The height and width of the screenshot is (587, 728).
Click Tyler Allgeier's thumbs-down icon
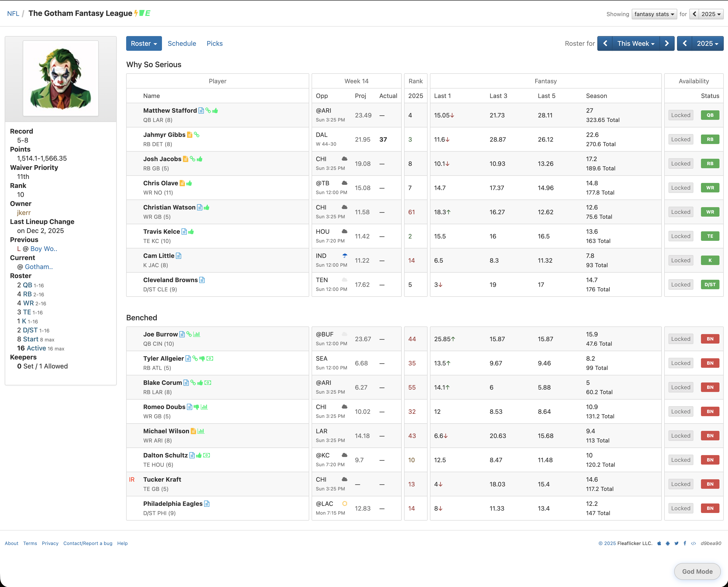point(202,359)
